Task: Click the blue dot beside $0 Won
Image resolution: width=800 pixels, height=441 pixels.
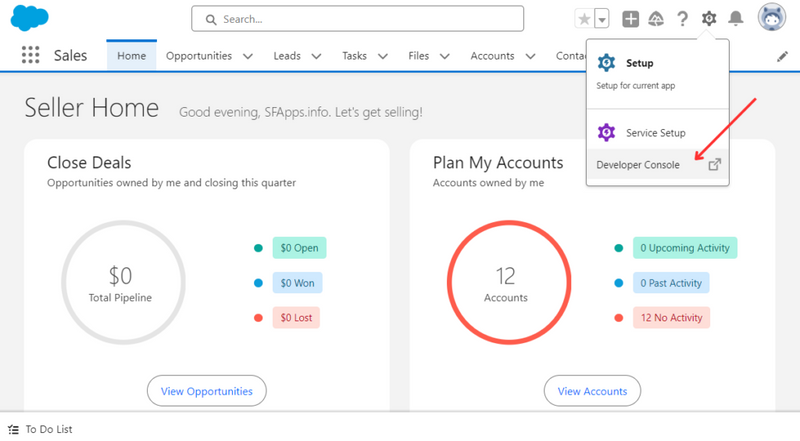Action: click(258, 283)
